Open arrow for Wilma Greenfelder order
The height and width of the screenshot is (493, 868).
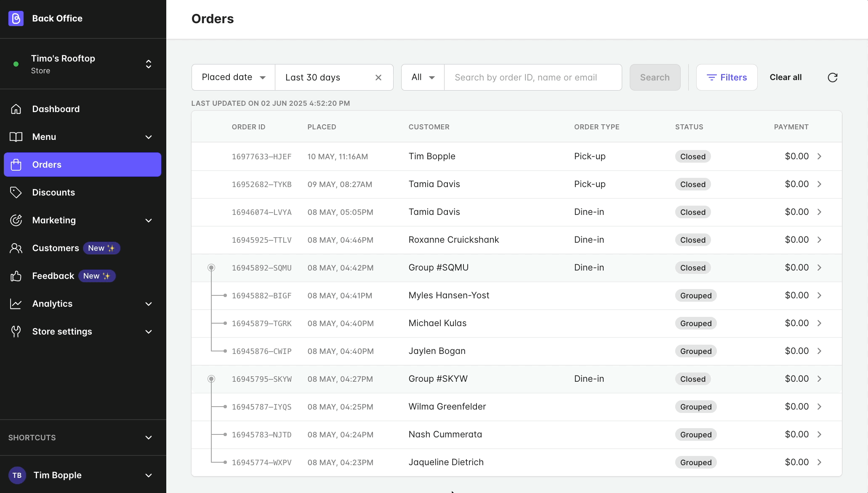tap(820, 407)
